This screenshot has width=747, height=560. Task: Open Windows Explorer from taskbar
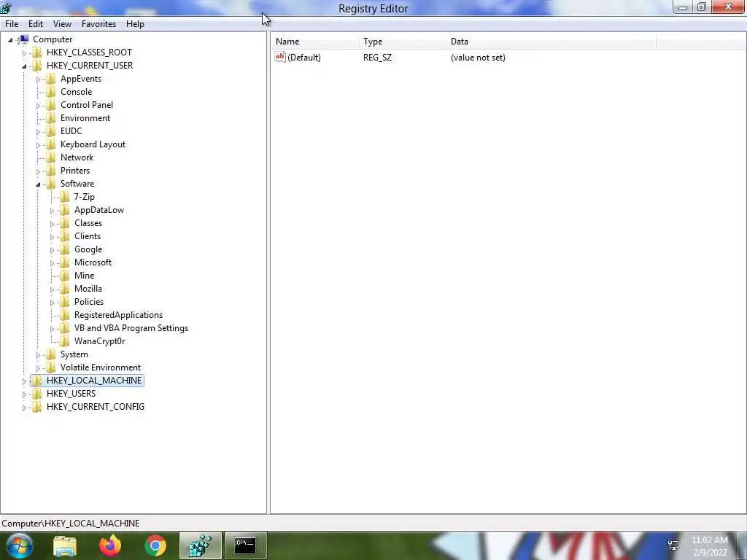click(65, 545)
